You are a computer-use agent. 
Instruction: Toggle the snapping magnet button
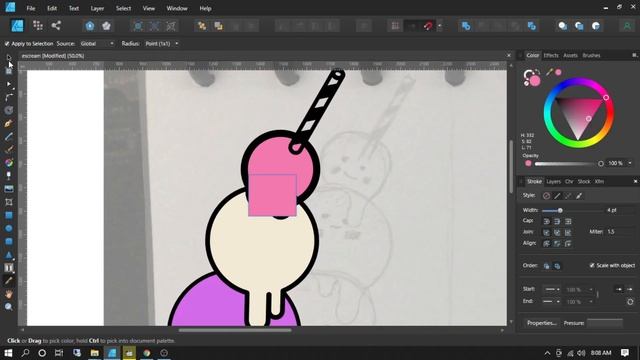pos(428,26)
